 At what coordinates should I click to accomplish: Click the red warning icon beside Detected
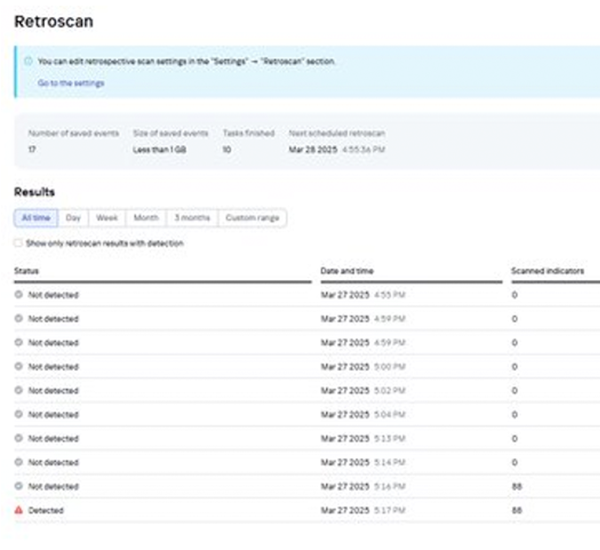19,510
